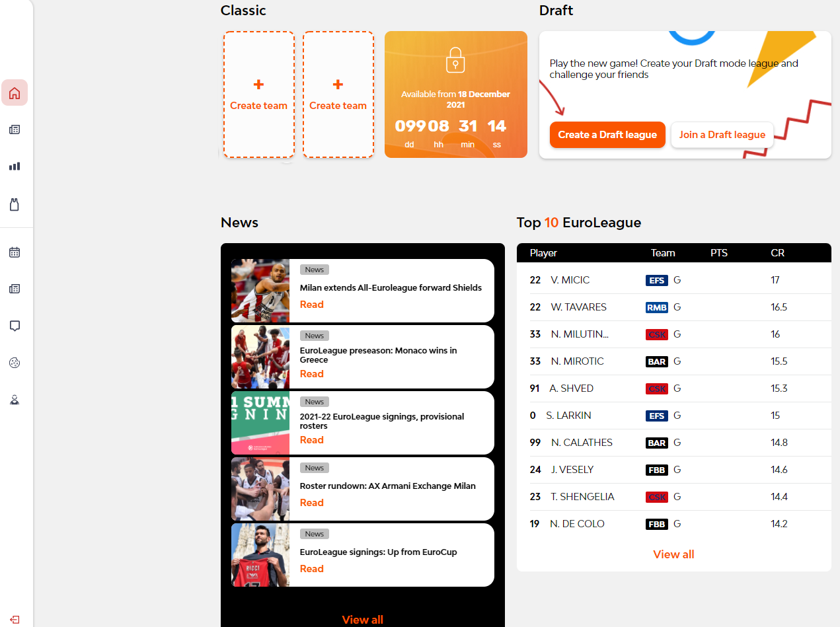Read the Milan extends Shields news article

click(x=311, y=305)
